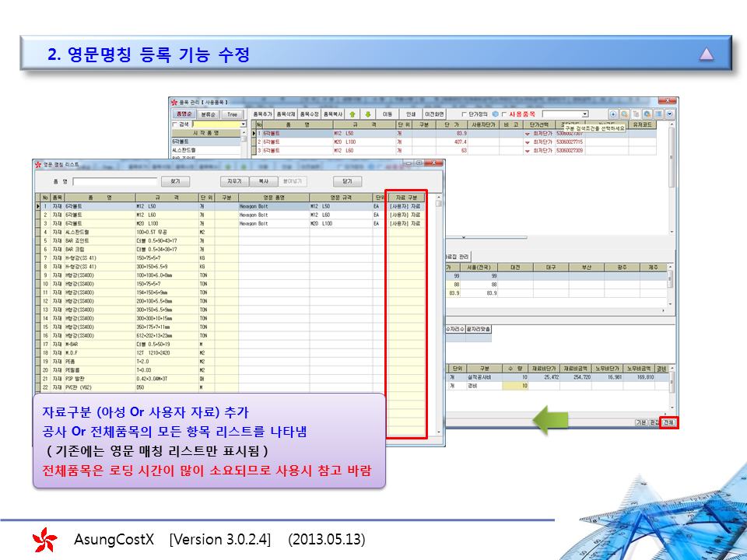Expand the 단가선택 red arrow in first row
Image resolution: width=747 pixels, height=560 pixels.
pyautogui.click(x=527, y=133)
